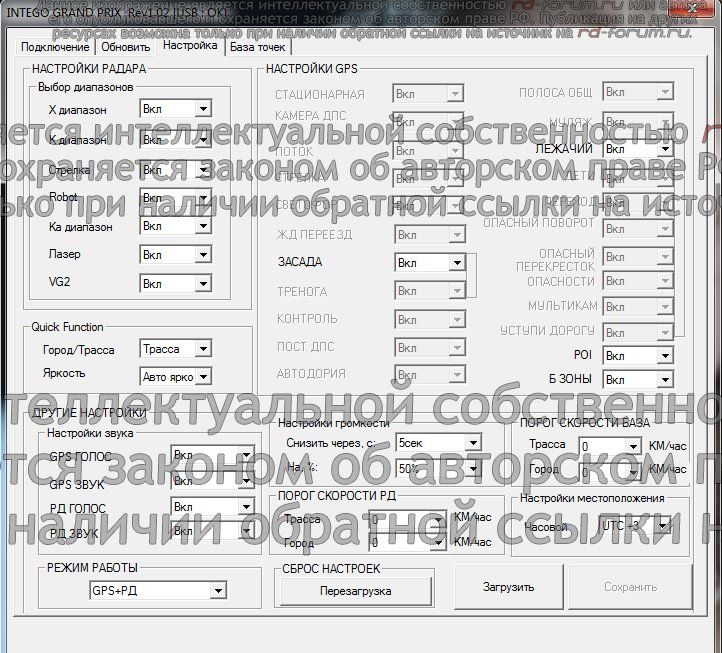Image resolution: width=722 pixels, height=653 pixels.
Task: Click the Сохранить button
Action: click(x=630, y=587)
